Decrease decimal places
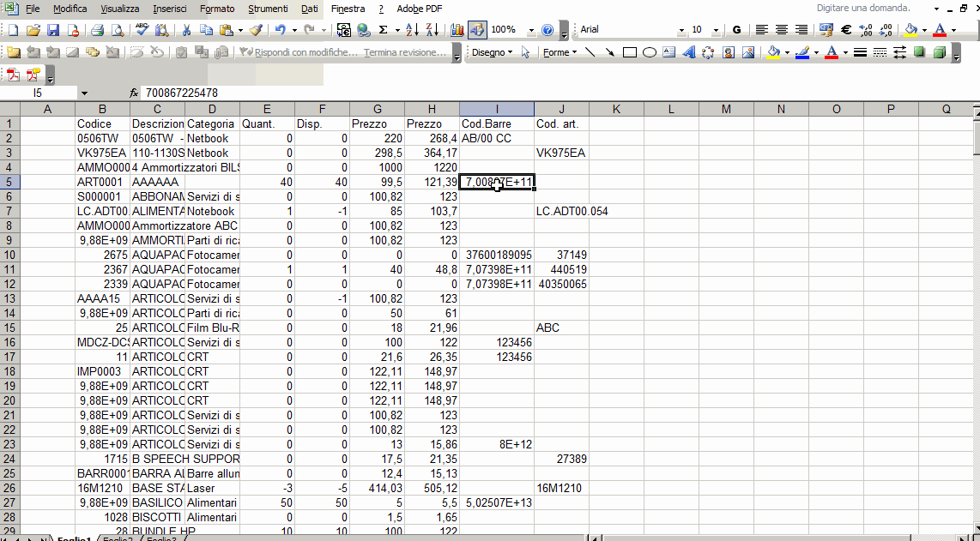Screen dimensions: 980x541 click(886, 30)
